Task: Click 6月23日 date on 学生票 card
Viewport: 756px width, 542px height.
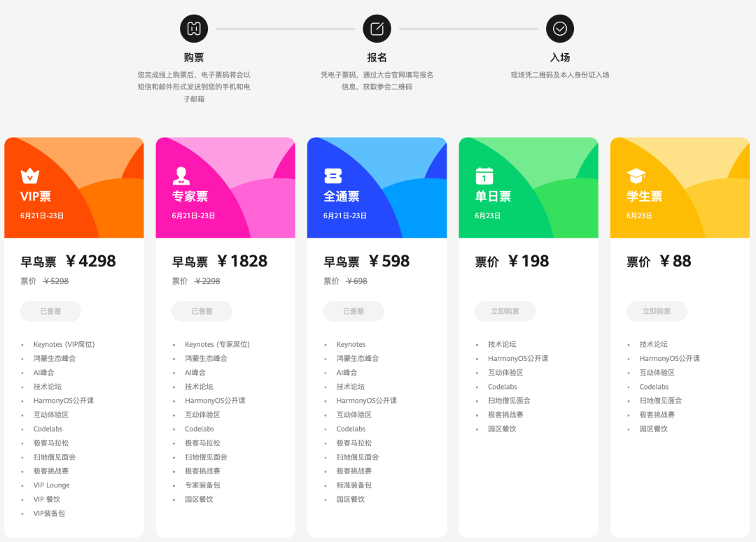Action: (x=639, y=216)
